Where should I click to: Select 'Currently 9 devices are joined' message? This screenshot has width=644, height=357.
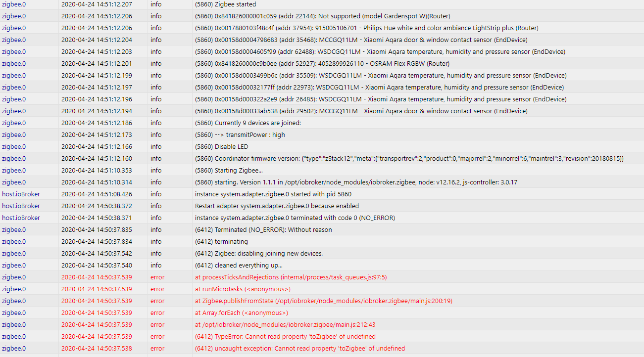248,123
